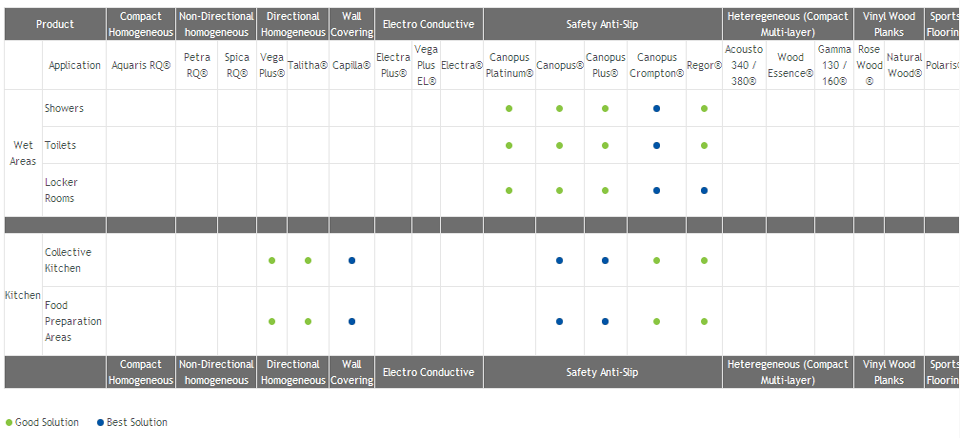
Task: Click the Vega Plus EL® product name
Action: (x=426, y=66)
